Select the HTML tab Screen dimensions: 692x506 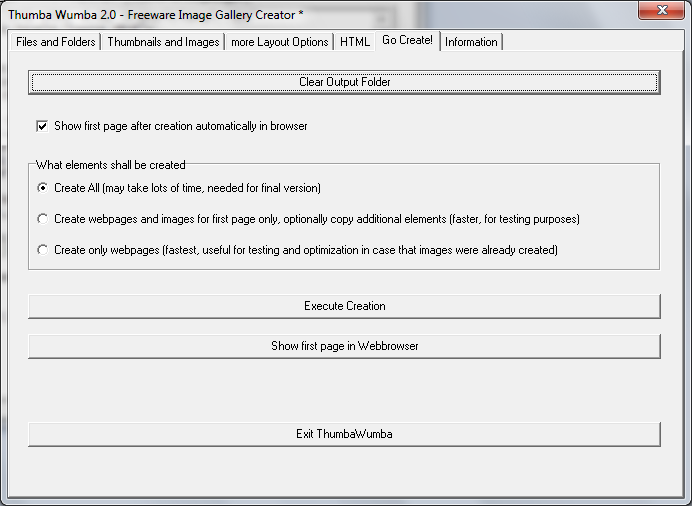tap(355, 42)
